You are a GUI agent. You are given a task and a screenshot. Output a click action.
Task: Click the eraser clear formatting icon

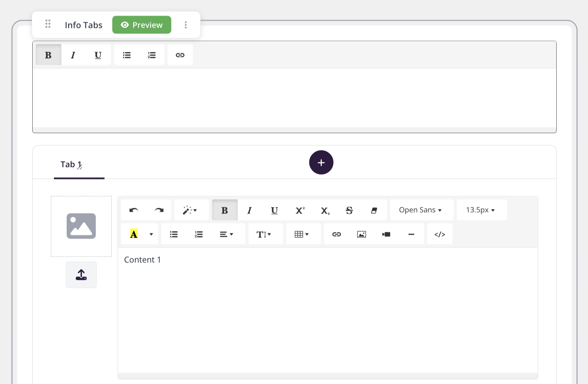pos(374,210)
